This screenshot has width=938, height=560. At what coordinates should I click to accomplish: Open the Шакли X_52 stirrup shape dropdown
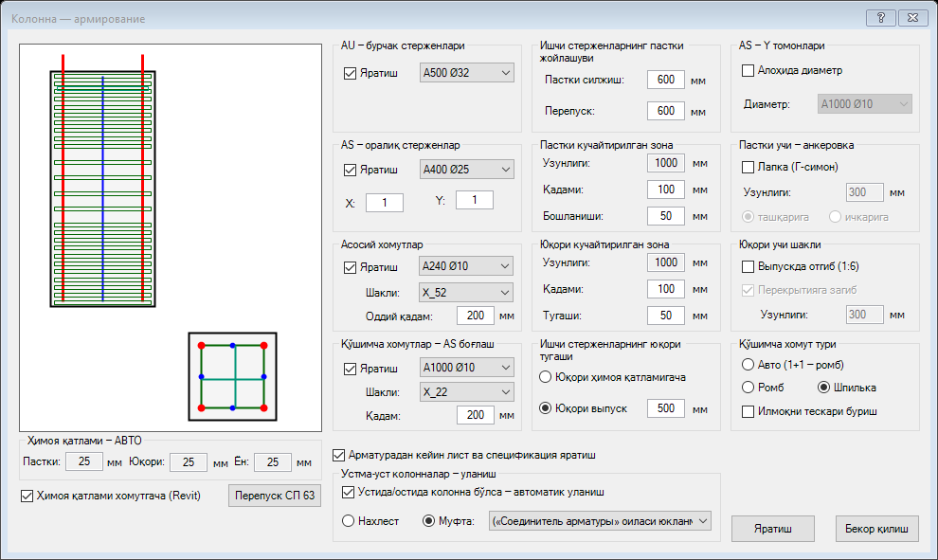pos(465,293)
